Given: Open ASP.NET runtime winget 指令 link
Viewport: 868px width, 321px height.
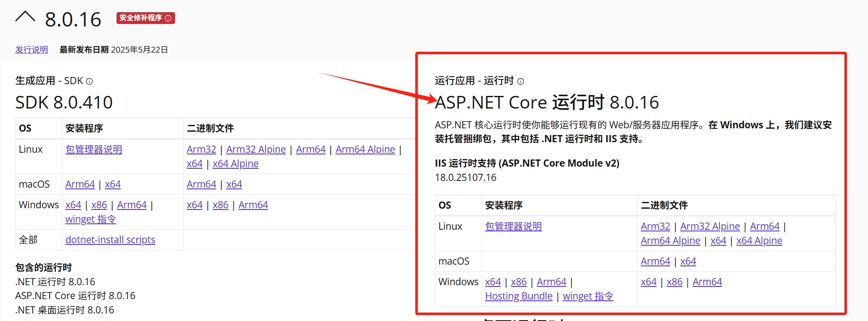Looking at the screenshot, I should 588,296.
